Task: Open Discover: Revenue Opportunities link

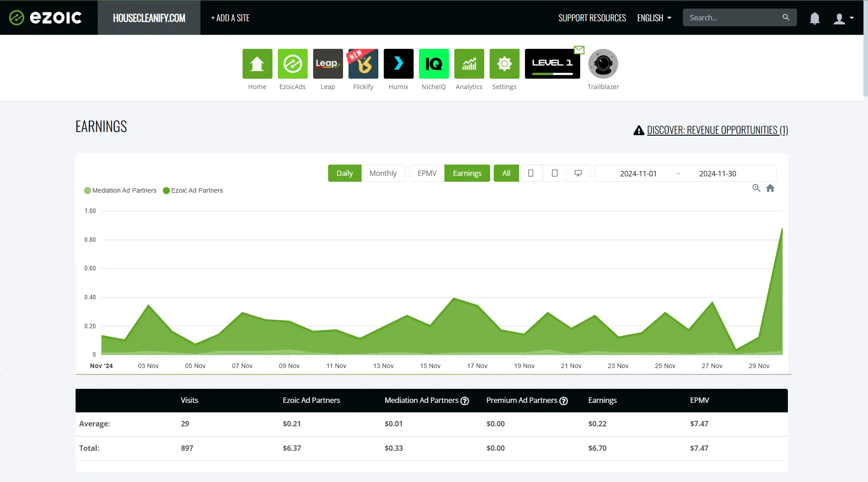Action: point(717,130)
